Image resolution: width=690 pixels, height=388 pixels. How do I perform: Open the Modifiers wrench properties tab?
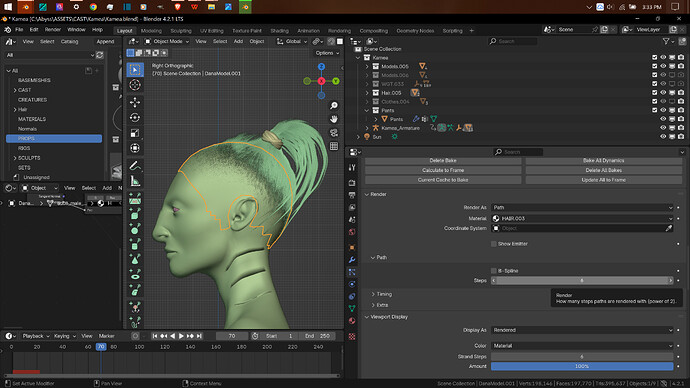click(352, 260)
